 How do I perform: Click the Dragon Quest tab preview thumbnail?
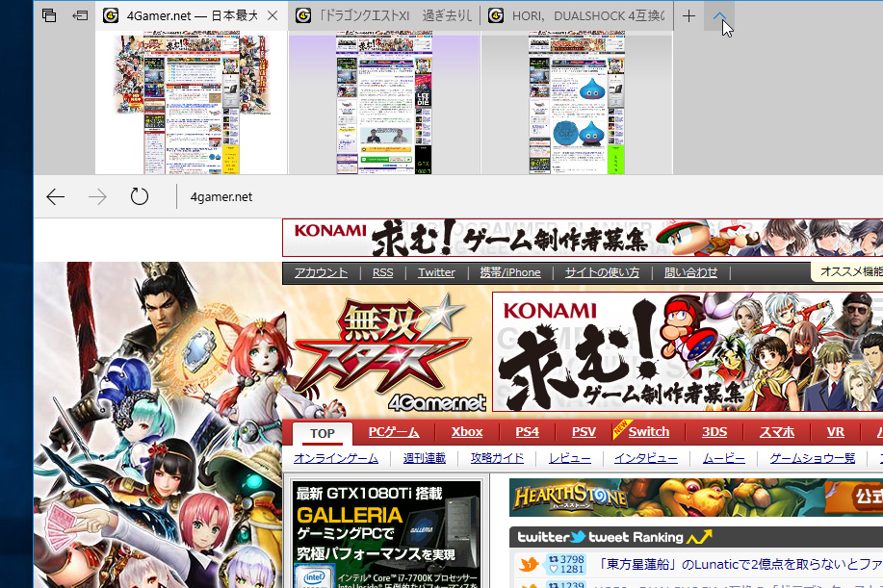384,104
